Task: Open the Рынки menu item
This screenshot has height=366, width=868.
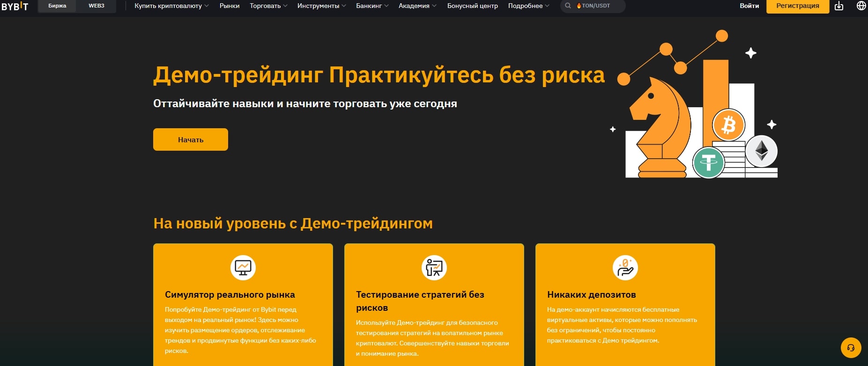Action: (230, 6)
